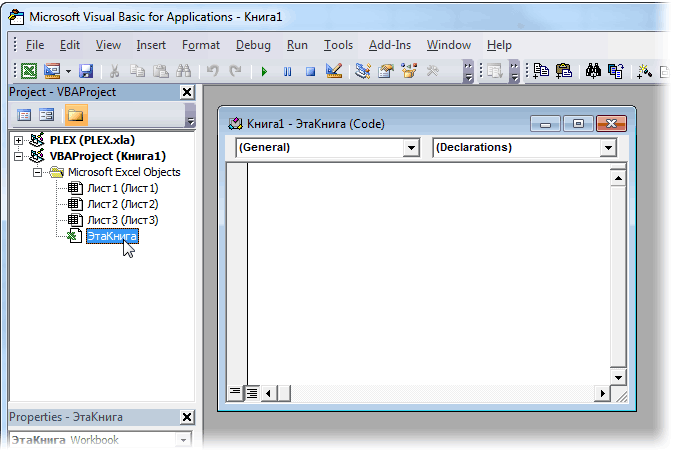Toggle Procedure View button in code window
The image size is (673, 450).
coord(235,392)
